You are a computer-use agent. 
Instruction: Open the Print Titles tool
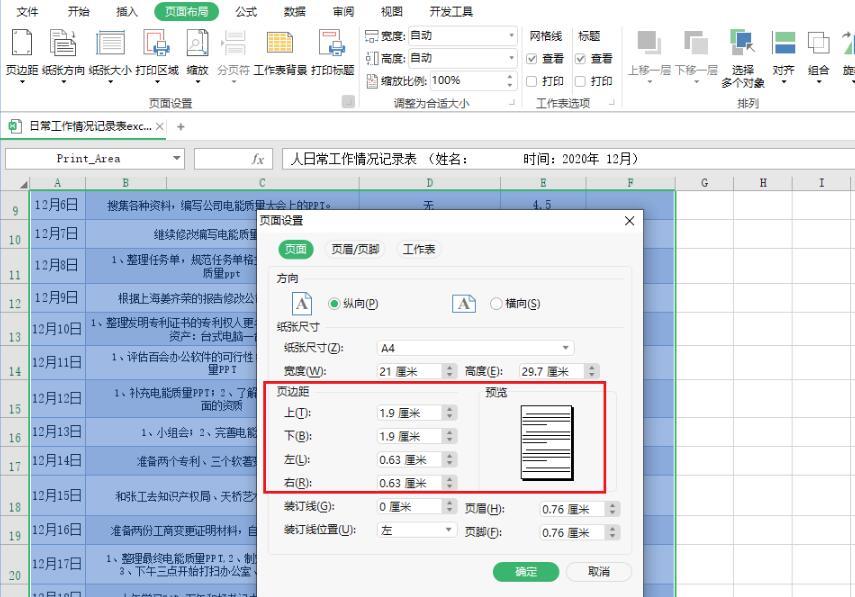332,44
